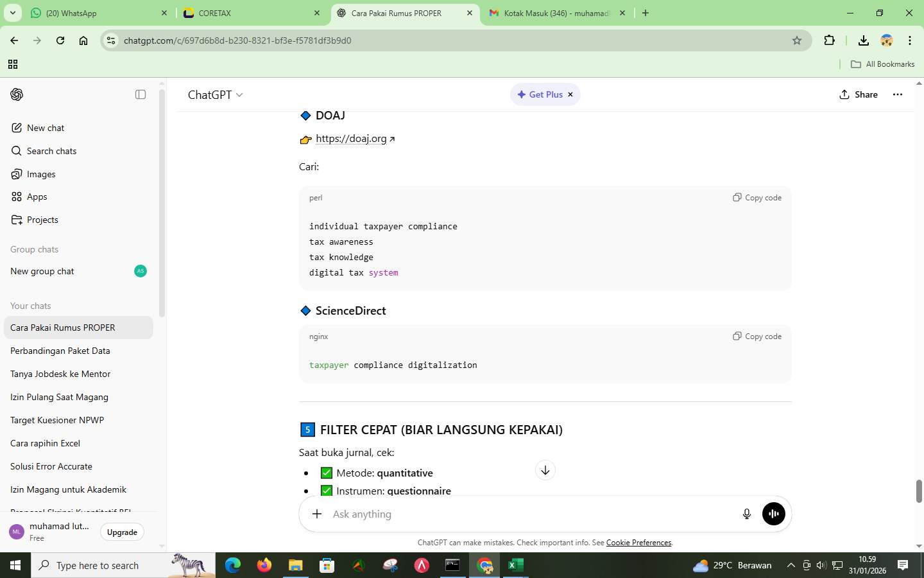Expand the All Bookmarks panel
924x578 pixels.
(883, 64)
